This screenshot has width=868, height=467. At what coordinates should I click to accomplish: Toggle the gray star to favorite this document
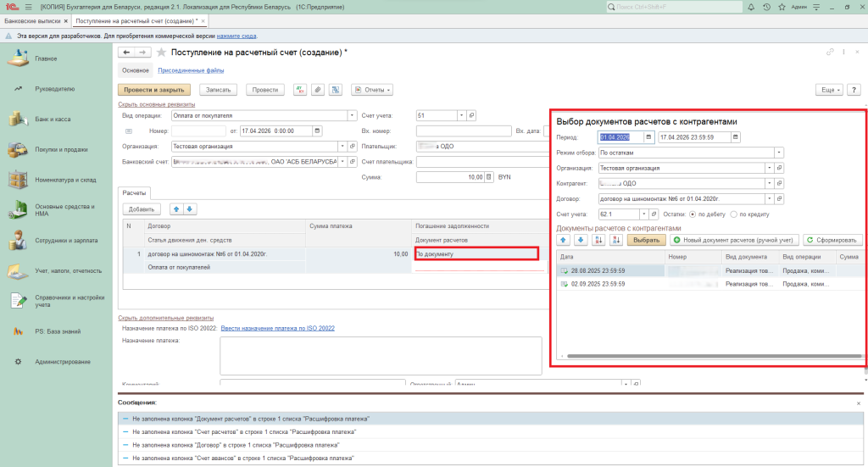[x=161, y=53]
